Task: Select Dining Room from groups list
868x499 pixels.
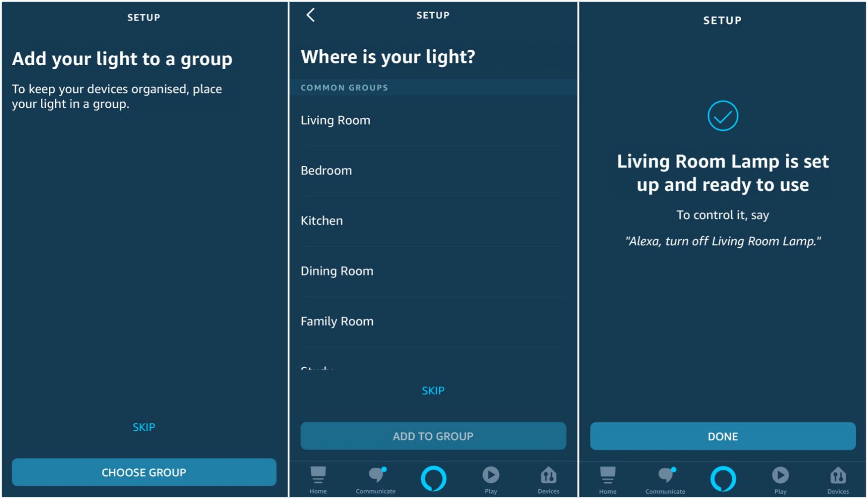Action: coord(434,270)
